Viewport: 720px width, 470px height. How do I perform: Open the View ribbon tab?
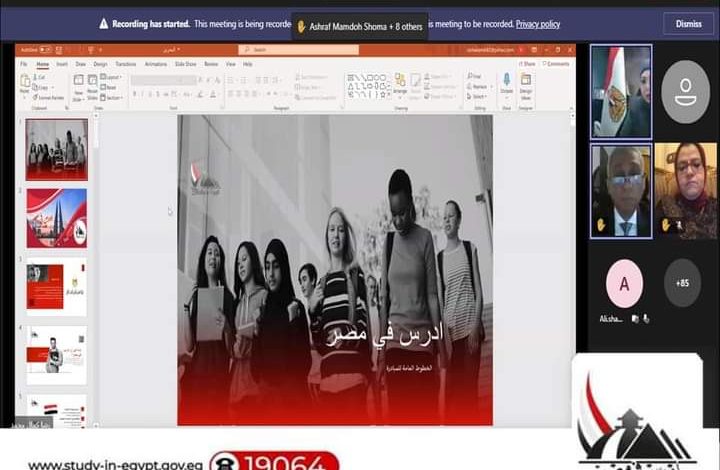(x=231, y=64)
